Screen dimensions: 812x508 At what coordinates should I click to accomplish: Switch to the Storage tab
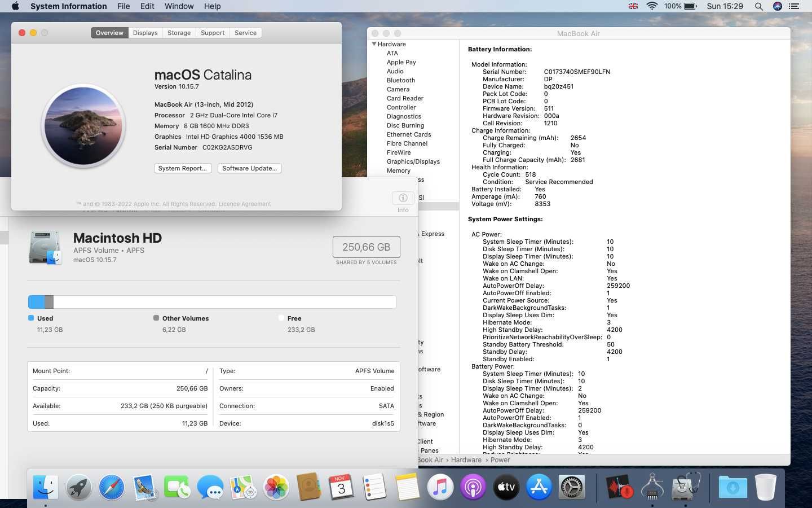(179, 33)
